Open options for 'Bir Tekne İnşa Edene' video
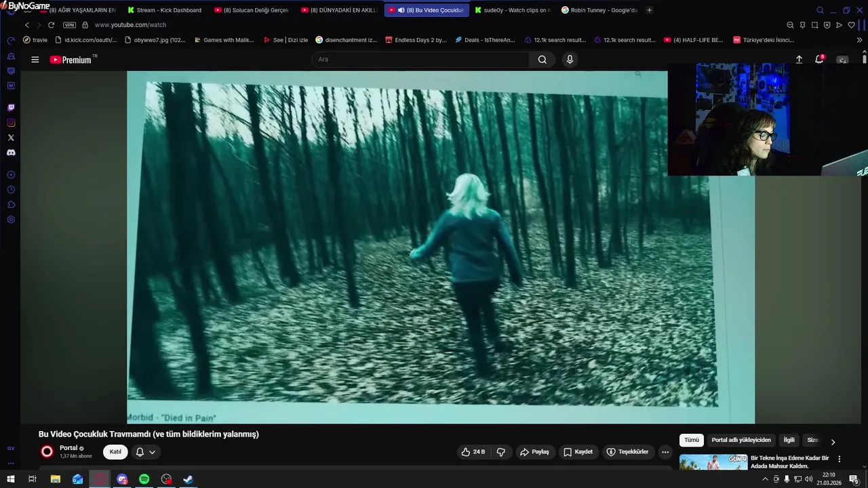 click(839, 459)
